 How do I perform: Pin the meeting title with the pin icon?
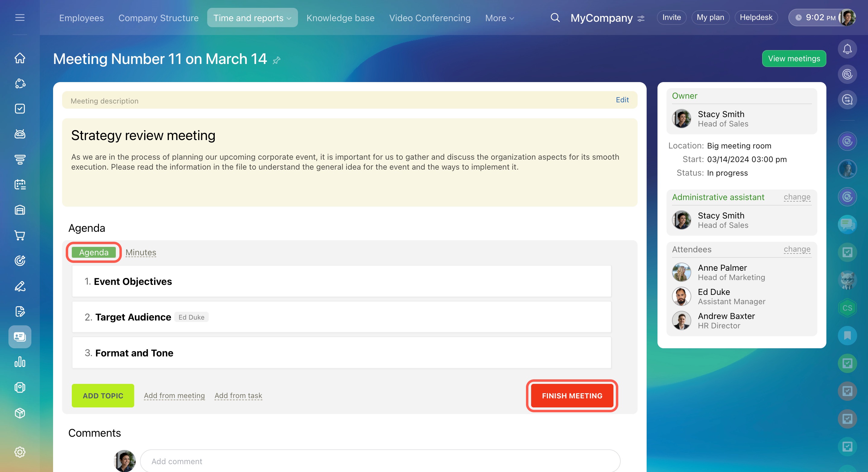[277, 60]
